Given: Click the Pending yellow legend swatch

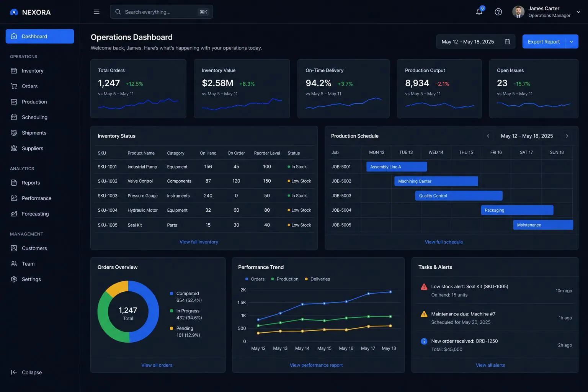Looking at the screenshot, I should (x=171, y=328).
